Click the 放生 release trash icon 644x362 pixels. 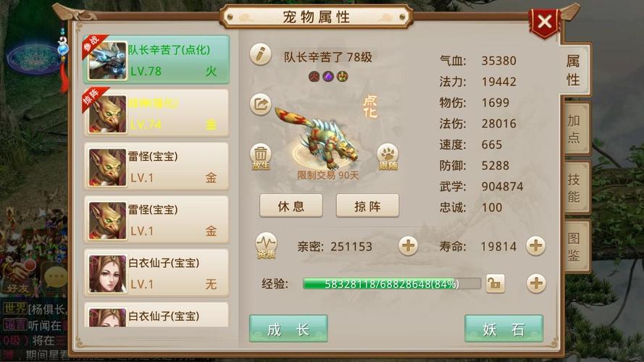point(260,156)
